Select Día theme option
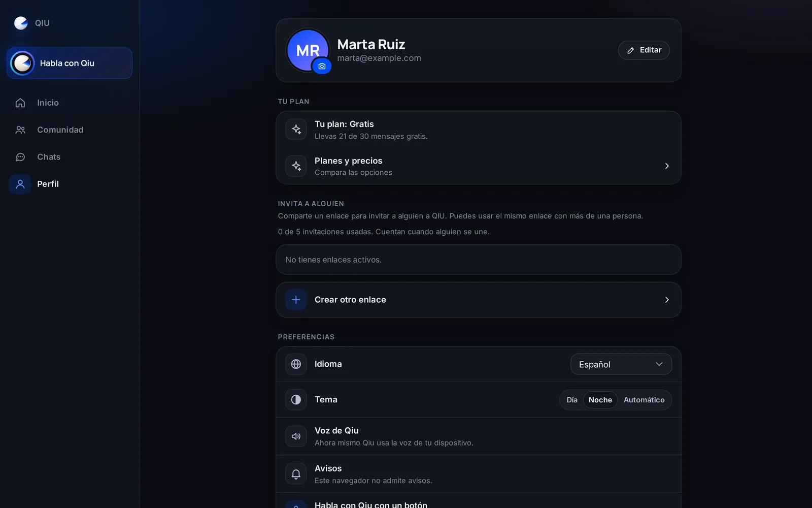 pos(572,400)
